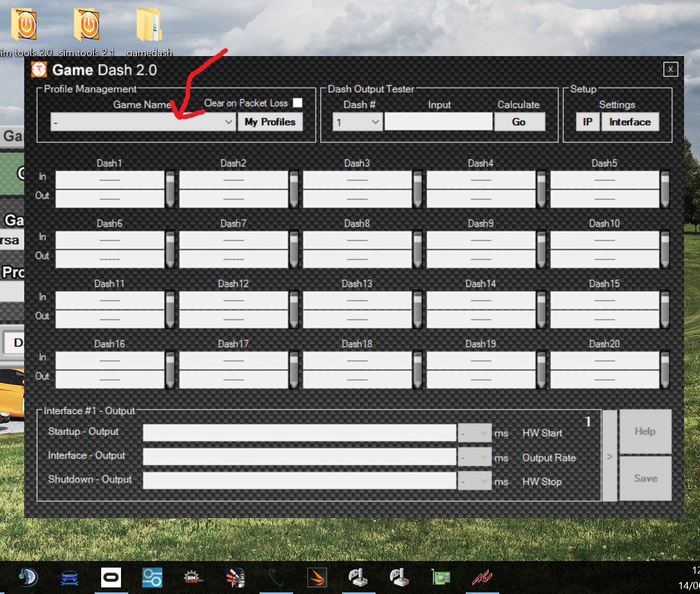The height and width of the screenshot is (594, 700).
Task: Enable the Clear on Packet Loss checkbox
Action: coord(297,103)
